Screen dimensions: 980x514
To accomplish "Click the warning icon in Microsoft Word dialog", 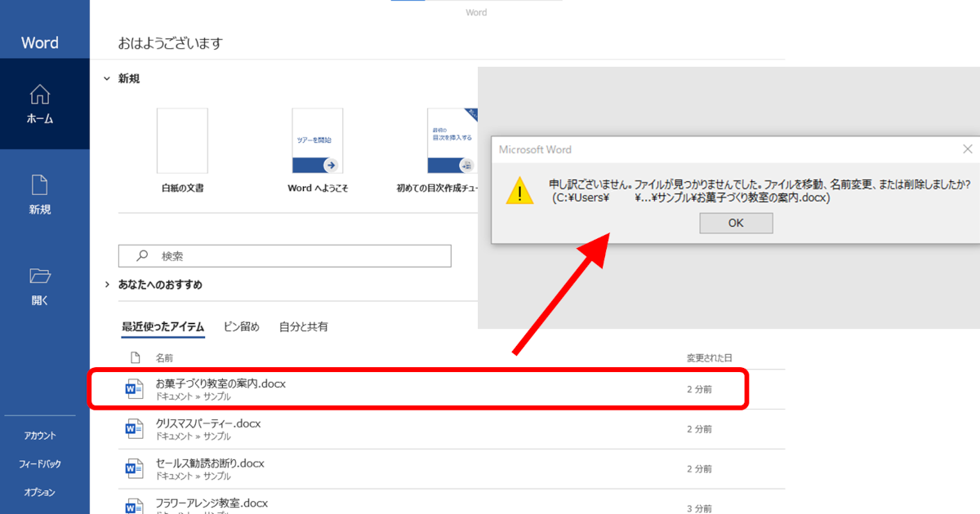I will 519,190.
